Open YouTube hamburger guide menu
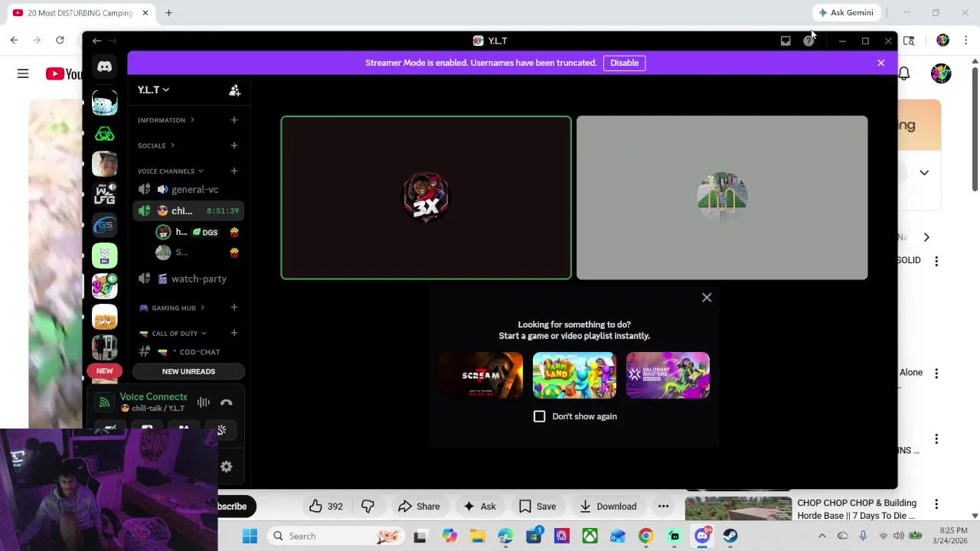This screenshot has width=980, height=551. point(23,73)
